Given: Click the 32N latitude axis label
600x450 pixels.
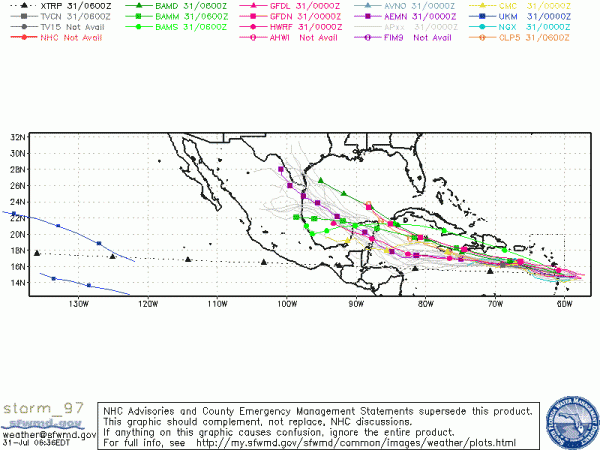Looking at the screenshot, I should tap(18, 137).
